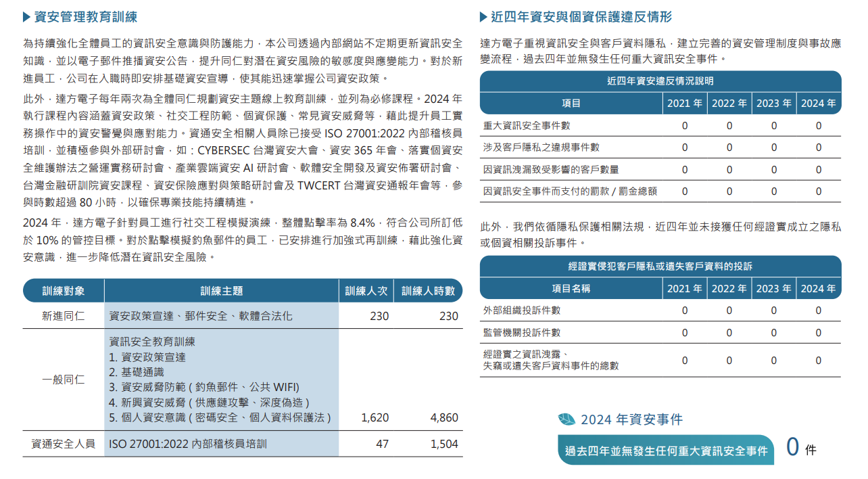Select the 訓練主題 column header
Viewport: 868px width, 479px height.
[x=222, y=291]
